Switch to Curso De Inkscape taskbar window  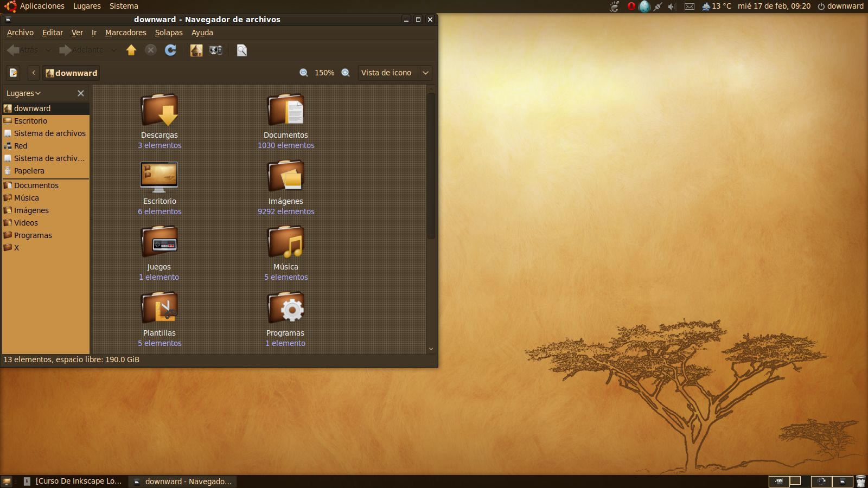73,481
